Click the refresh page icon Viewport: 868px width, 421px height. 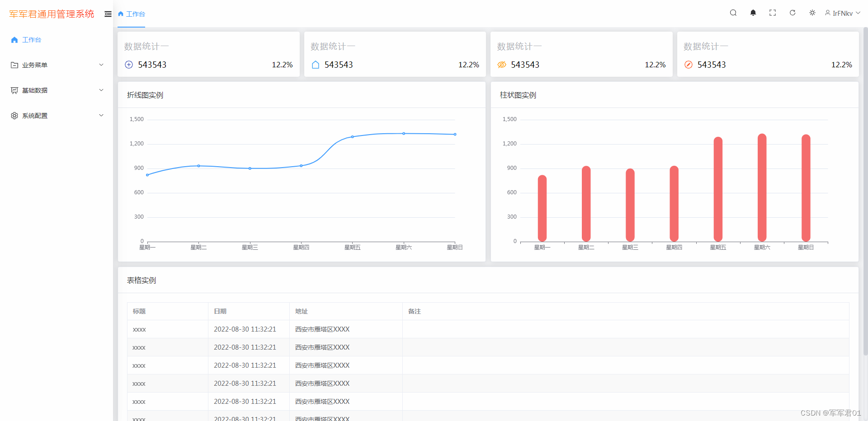pyautogui.click(x=793, y=13)
